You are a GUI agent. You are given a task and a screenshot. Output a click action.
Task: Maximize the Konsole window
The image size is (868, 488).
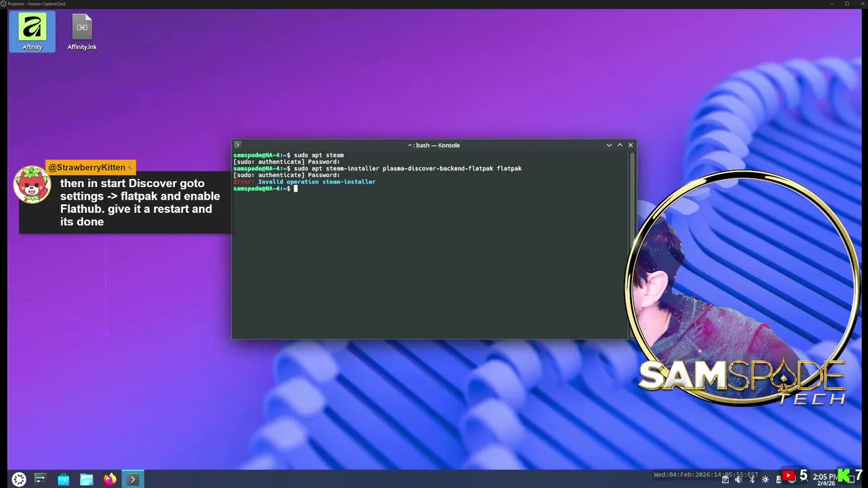(620, 145)
